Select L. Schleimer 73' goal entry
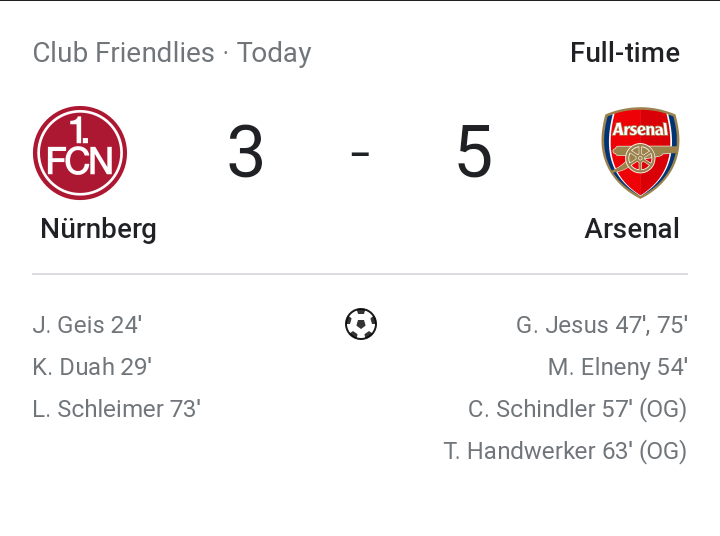720x536 pixels. 116,409
